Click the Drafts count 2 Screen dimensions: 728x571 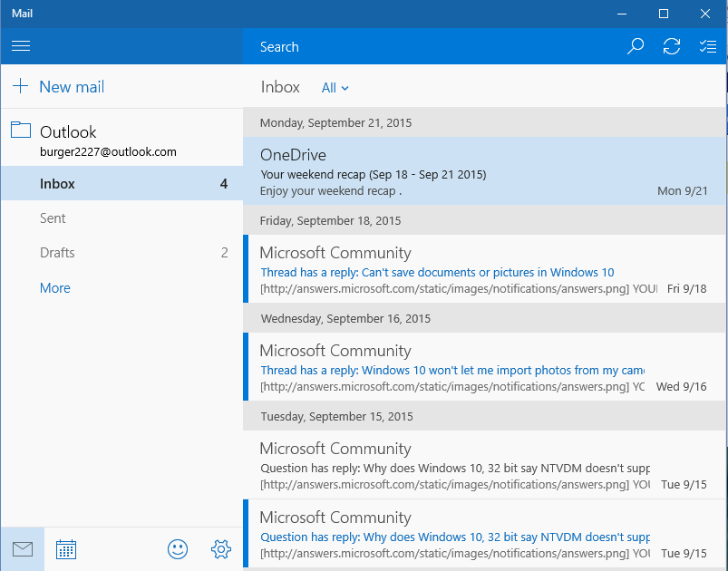click(x=224, y=253)
